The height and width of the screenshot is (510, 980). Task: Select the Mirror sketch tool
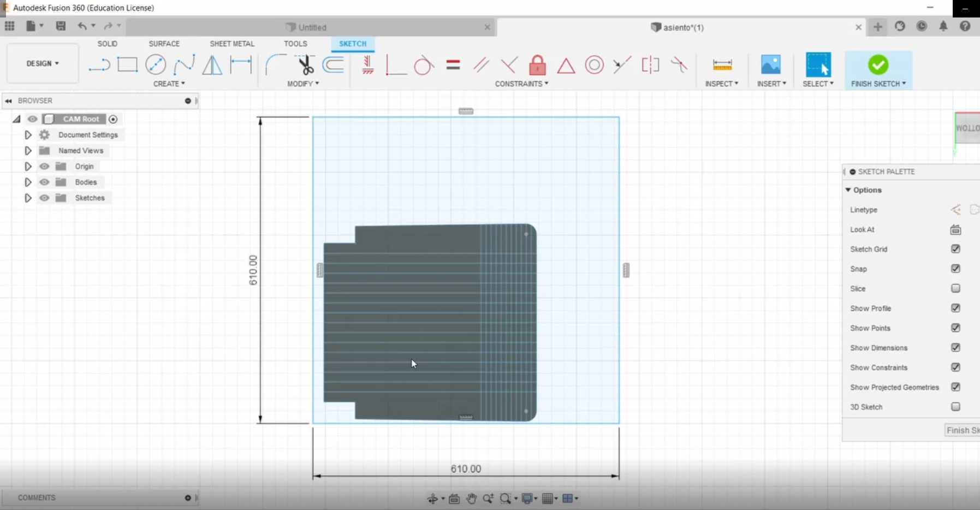(x=212, y=65)
